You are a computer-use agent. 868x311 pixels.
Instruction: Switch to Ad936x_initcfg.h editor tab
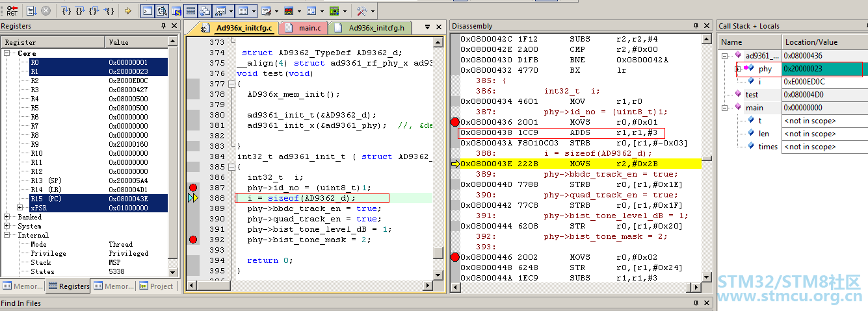coord(371,28)
